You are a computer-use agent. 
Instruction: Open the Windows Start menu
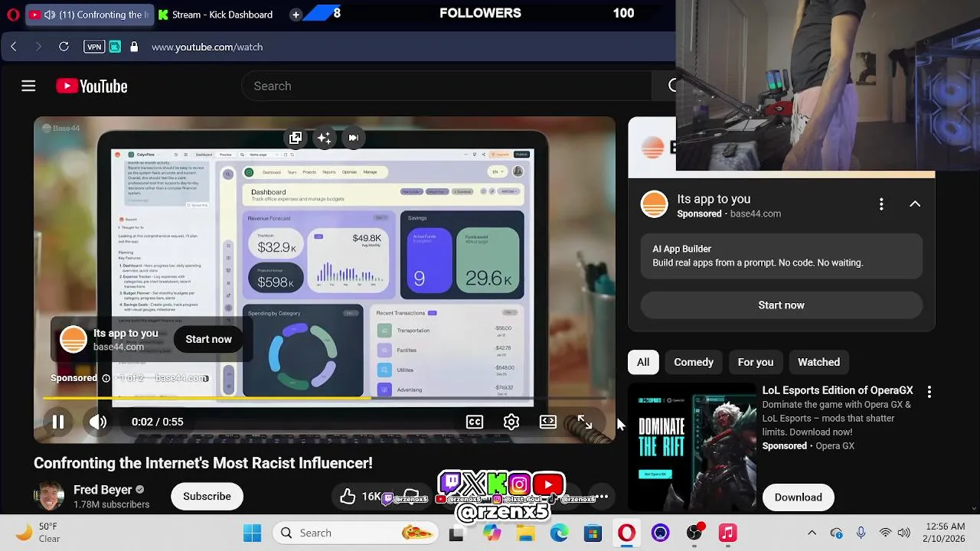point(252,533)
